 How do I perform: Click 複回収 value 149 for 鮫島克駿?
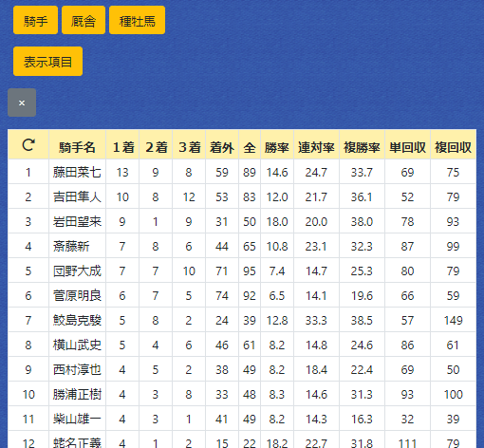453,321
